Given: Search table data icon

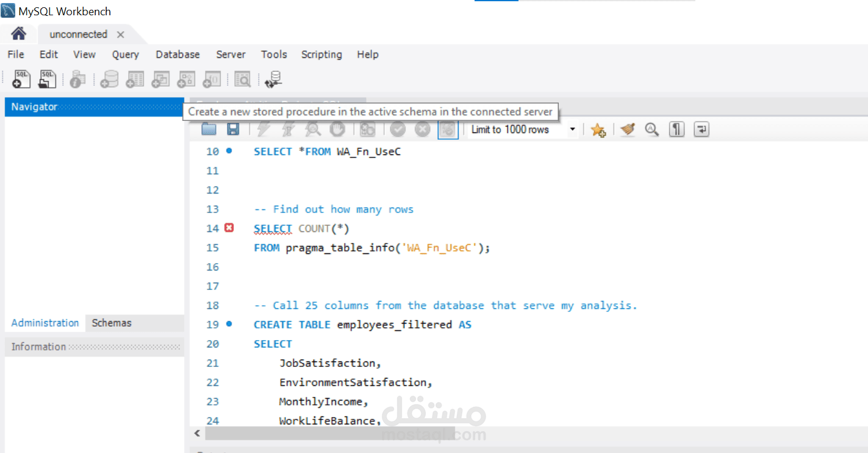Looking at the screenshot, I should (243, 79).
